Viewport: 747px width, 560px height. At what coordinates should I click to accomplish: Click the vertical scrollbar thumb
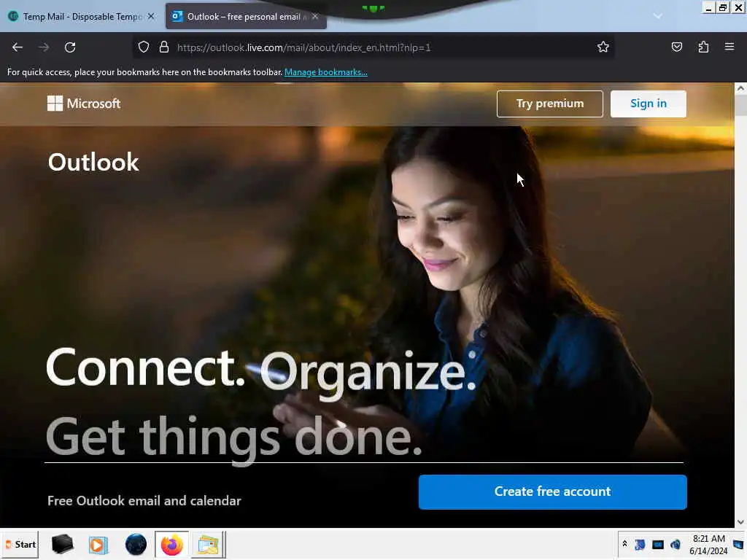[x=740, y=105]
